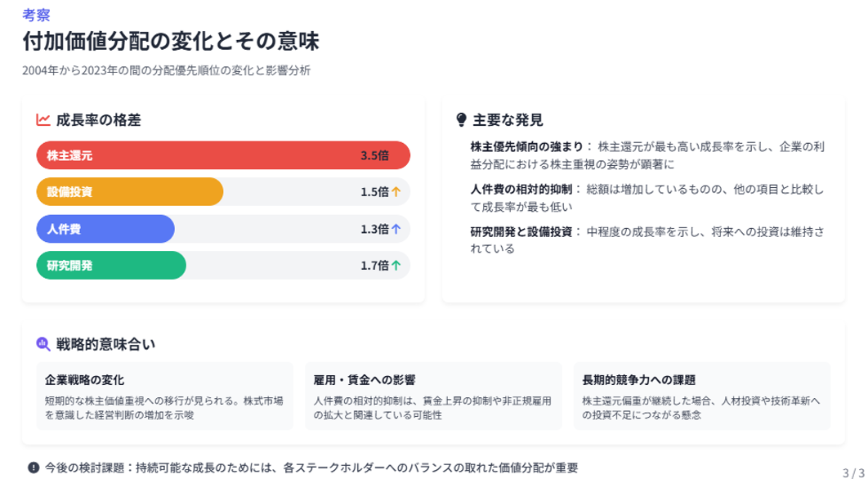Screen dimensions: 868x479
Task: Click the 人件費の相対的抑制 finding text
Action: [521, 190]
